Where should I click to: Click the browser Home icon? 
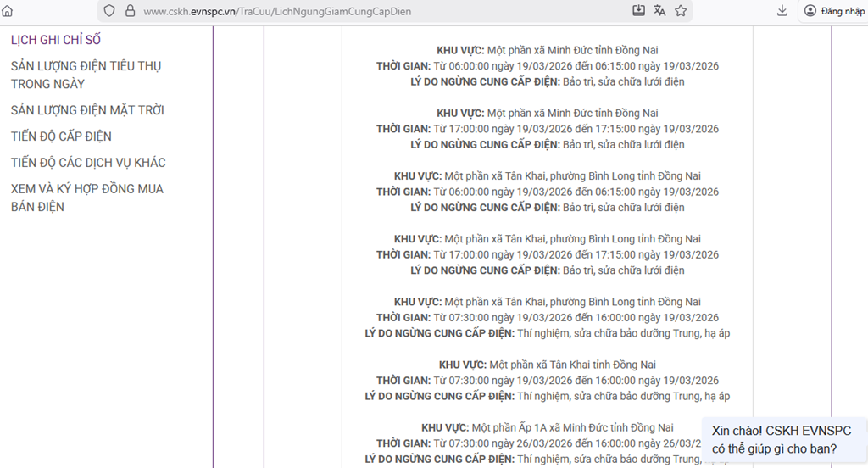8,12
